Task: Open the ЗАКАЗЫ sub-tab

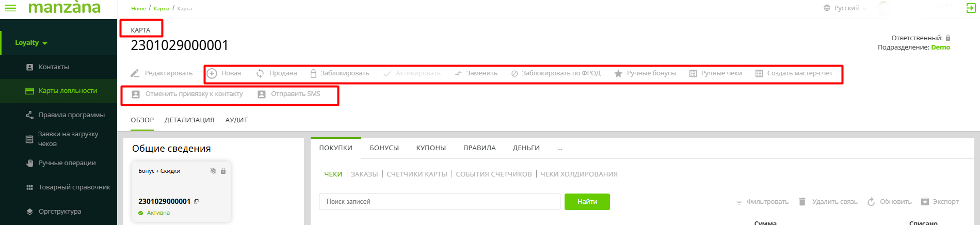Action: (364, 174)
